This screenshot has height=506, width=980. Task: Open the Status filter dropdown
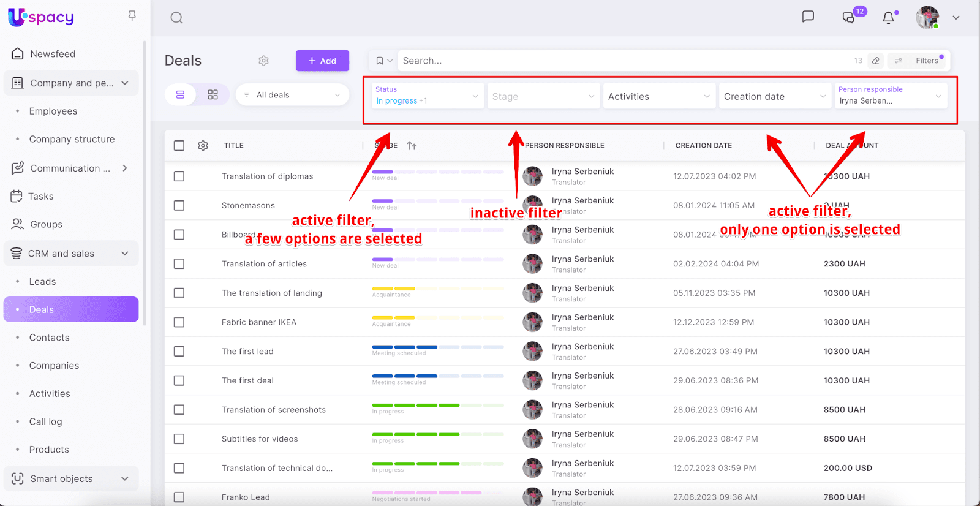click(x=426, y=96)
